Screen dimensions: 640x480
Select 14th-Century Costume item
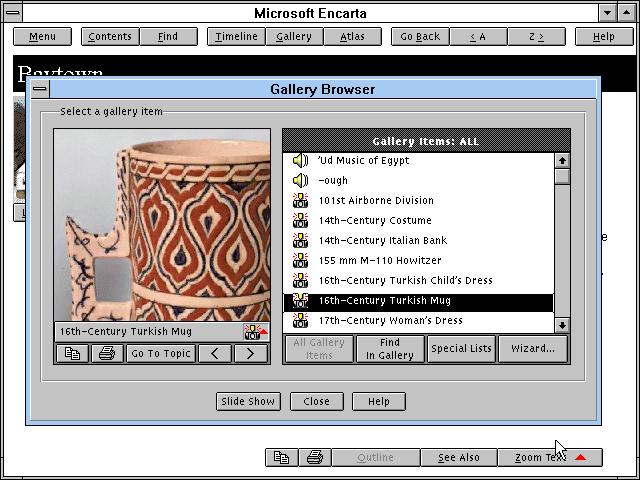click(x=418, y=220)
